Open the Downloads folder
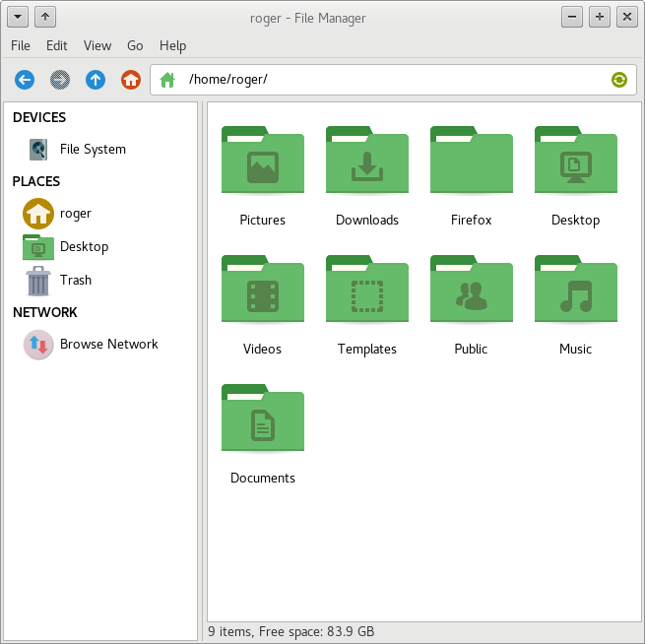The height and width of the screenshot is (644, 645). tap(366, 162)
